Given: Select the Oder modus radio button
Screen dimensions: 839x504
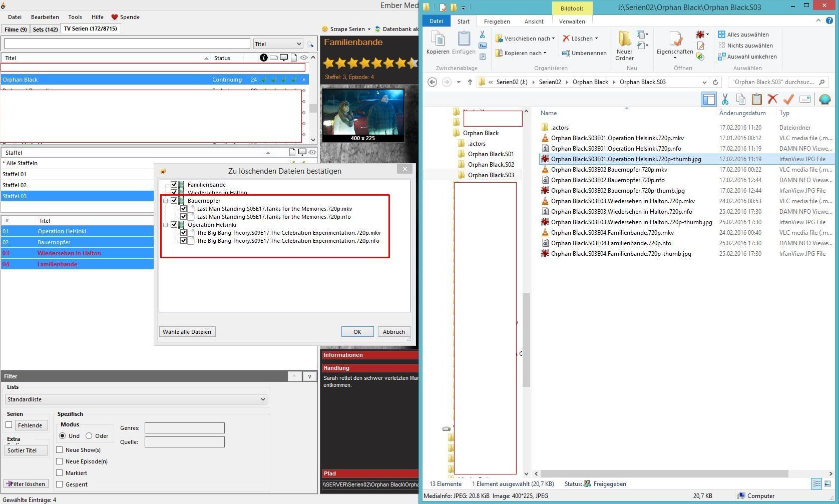Looking at the screenshot, I should pyautogui.click(x=89, y=436).
